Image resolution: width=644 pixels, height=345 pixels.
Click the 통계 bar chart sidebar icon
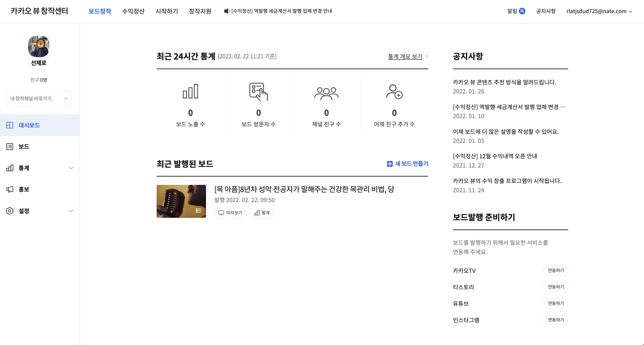click(x=10, y=168)
